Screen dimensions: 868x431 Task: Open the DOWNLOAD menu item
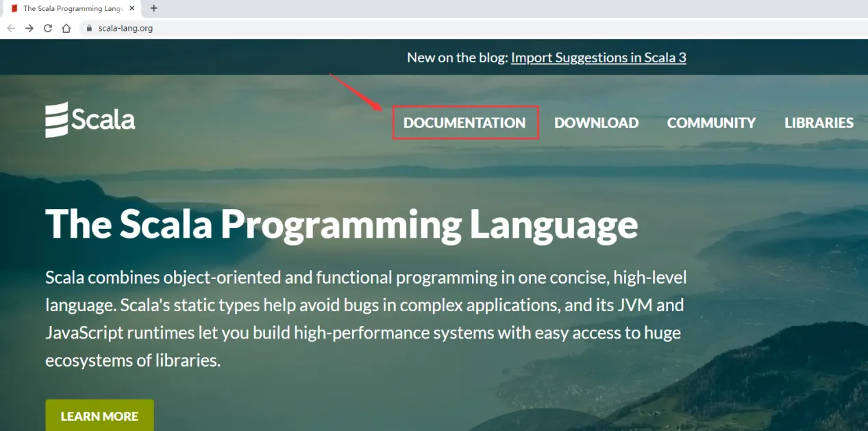596,123
